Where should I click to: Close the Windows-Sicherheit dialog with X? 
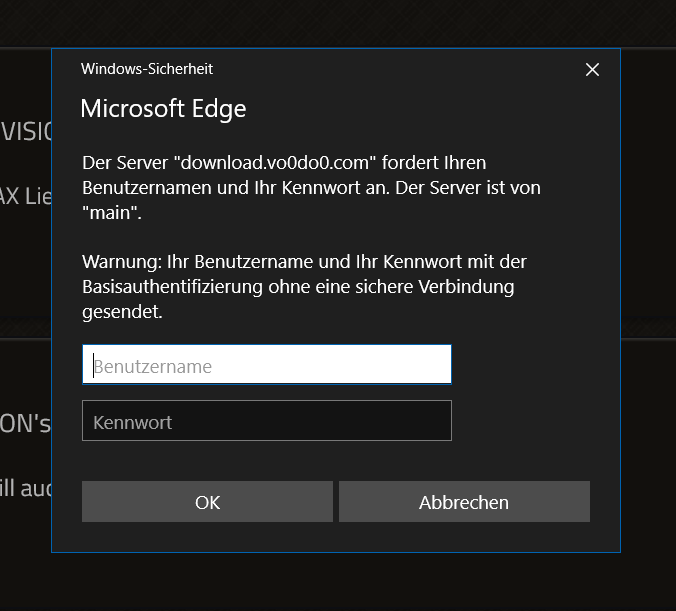(x=592, y=69)
